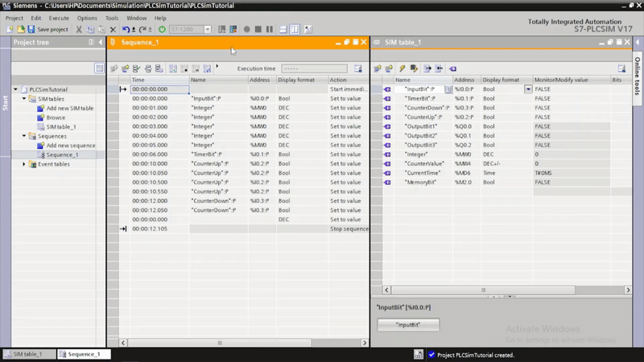The height and width of the screenshot is (362, 644).
Task: Open the Execute menu
Action: (x=59, y=18)
